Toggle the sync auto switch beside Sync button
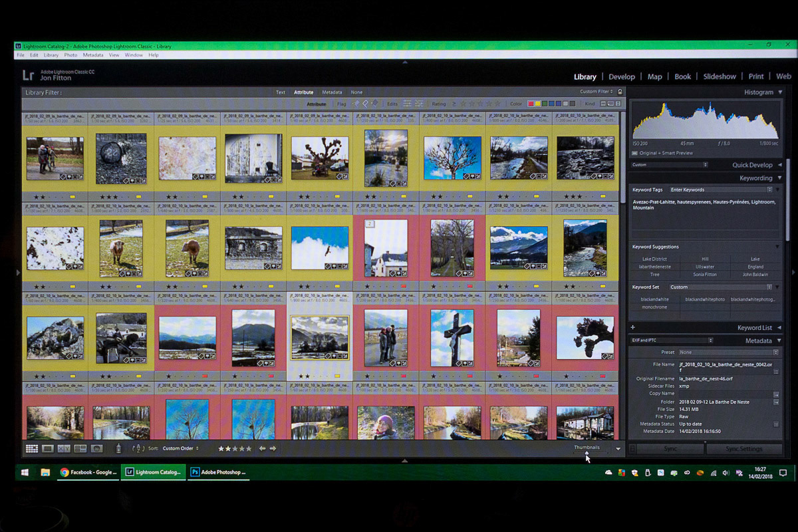The height and width of the screenshot is (532, 798). pos(632,449)
